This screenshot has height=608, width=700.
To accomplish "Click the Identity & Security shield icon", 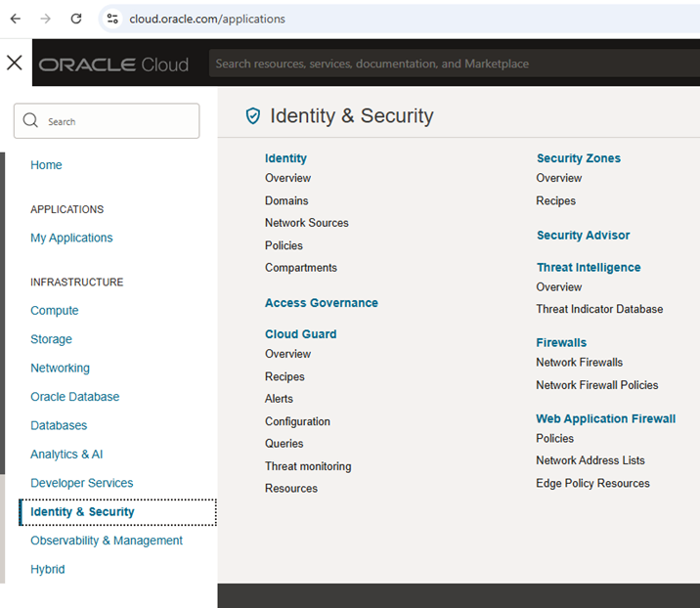I will click(252, 115).
